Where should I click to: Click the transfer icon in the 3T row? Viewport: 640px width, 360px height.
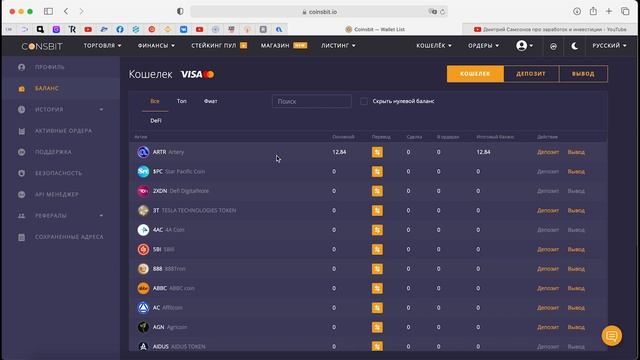click(377, 210)
